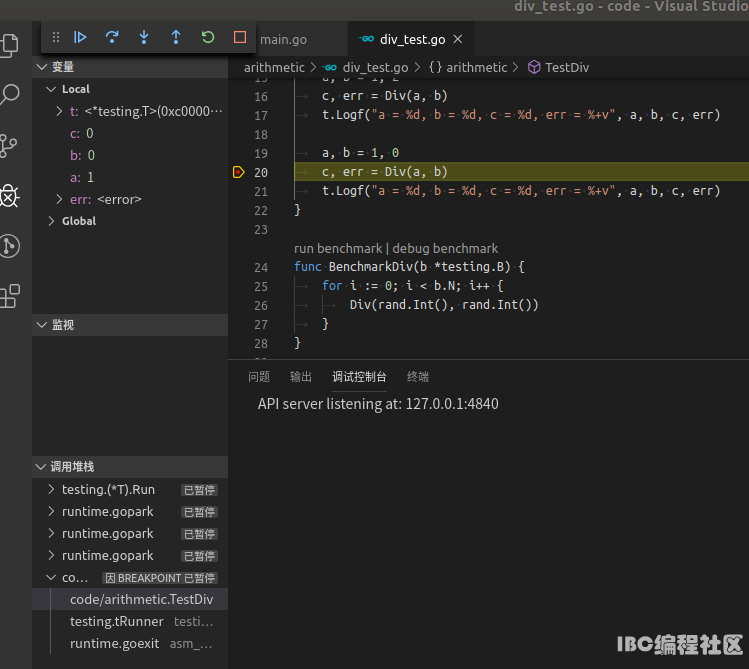Click the Step Into debug button
The width and height of the screenshot is (749, 669).
point(144,37)
